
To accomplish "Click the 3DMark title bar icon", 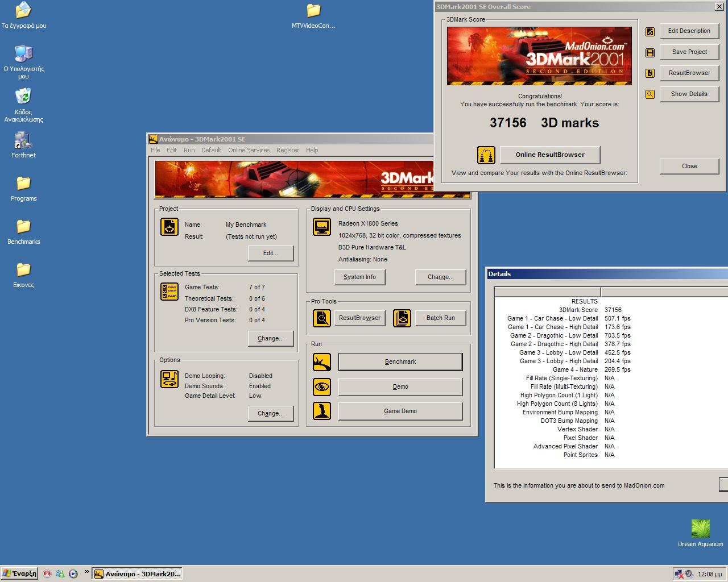I will [153, 139].
